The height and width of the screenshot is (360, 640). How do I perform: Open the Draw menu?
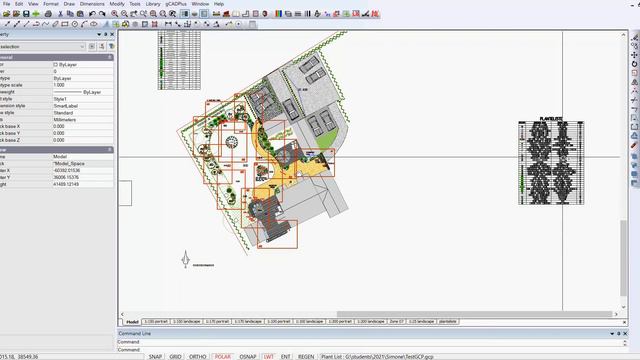[69, 4]
